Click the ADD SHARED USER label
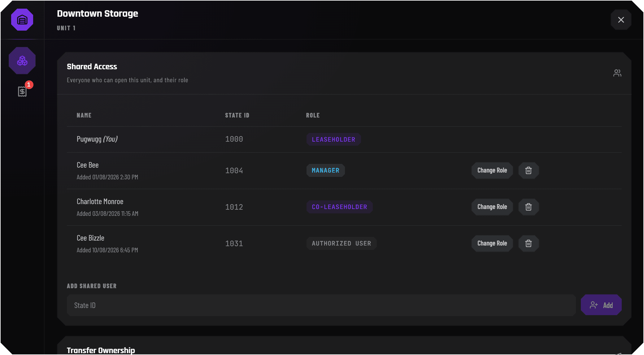644x355 pixels. point(92,286)
